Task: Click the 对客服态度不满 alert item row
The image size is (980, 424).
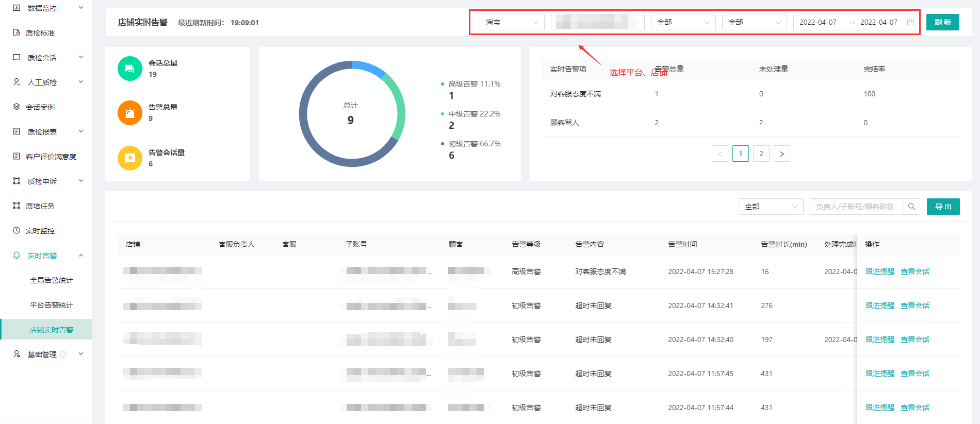Action: click(751, 94)
